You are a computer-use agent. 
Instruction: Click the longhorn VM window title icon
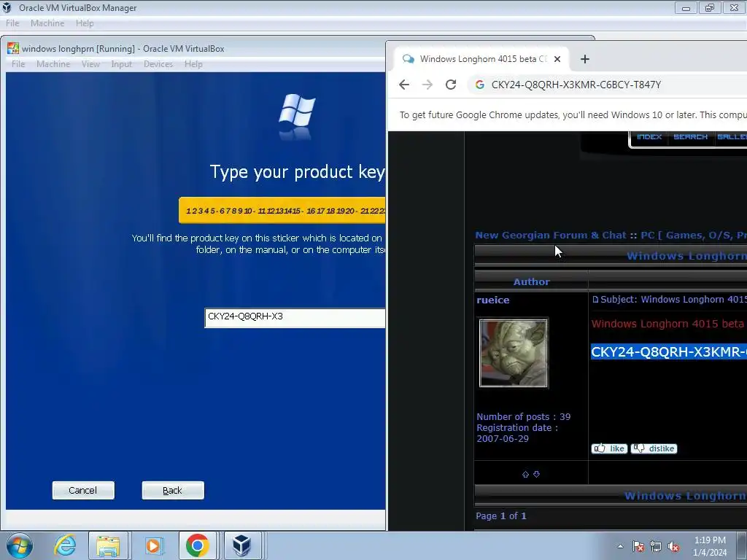13,48
